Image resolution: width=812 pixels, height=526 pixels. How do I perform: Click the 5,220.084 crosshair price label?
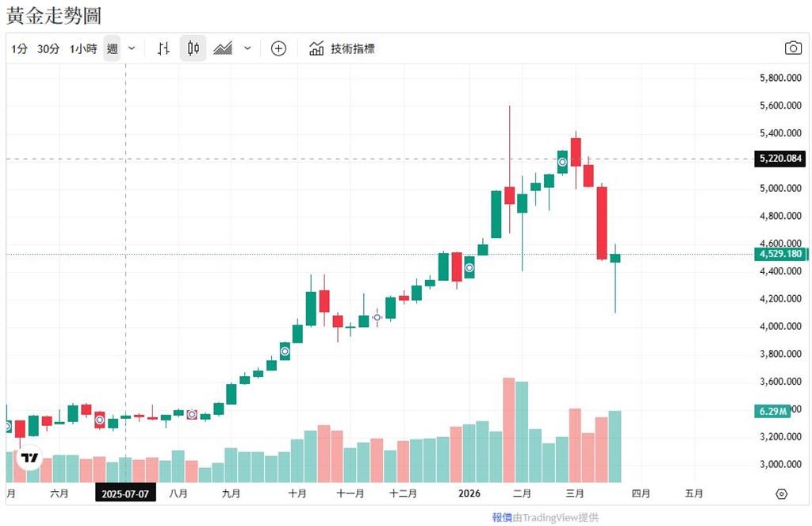(780, 159)
